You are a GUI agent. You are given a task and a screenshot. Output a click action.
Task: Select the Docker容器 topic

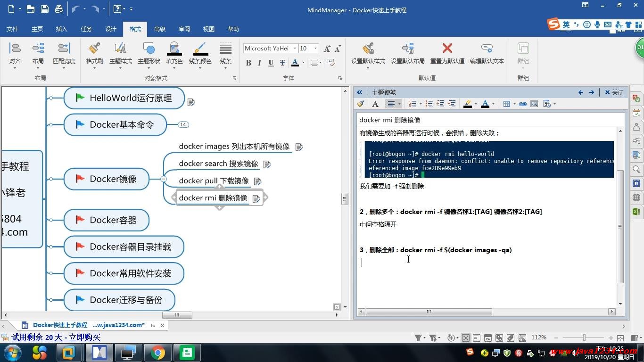[x=107, y=220]
